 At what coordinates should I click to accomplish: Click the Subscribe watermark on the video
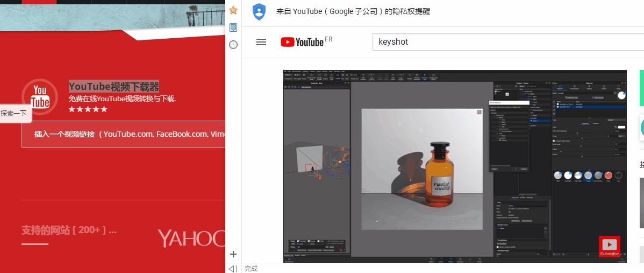point(609,247)
